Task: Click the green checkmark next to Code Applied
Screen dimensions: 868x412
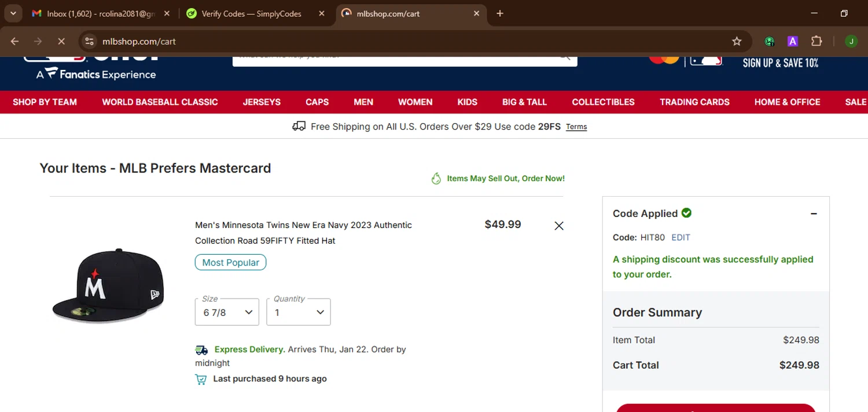Action: tap(686, 213)
